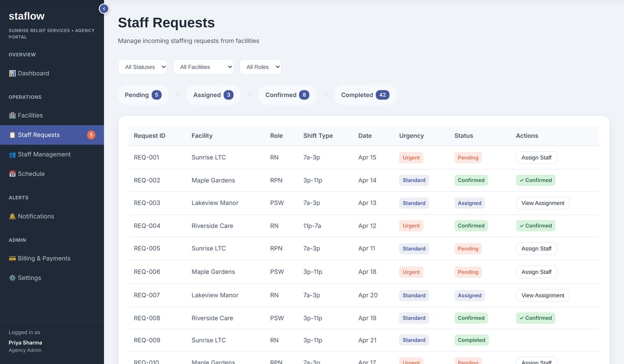Viewport: 624px width, 364px height.
Task: View assignment for REQ-003
Action: pos(542,203)
